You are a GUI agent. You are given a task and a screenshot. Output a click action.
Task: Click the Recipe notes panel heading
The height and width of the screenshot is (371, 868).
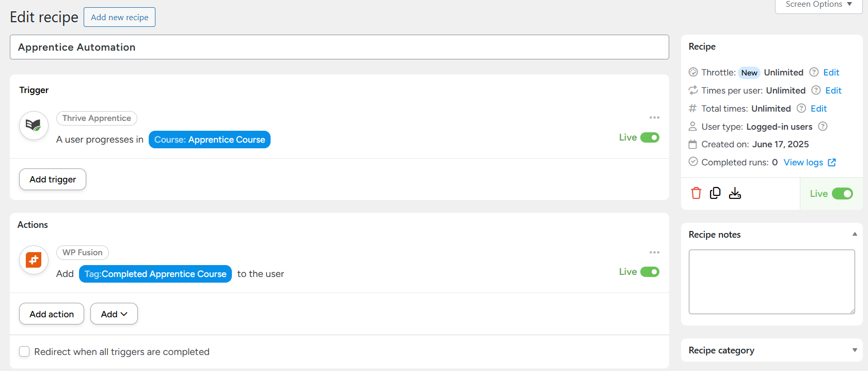[714, 235]
